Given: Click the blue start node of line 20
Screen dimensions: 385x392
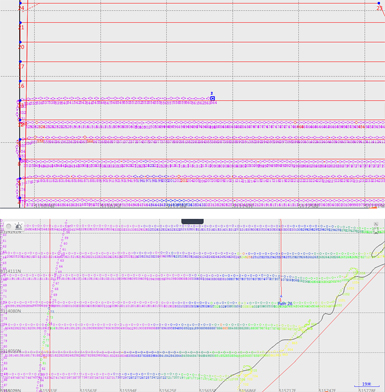Looking at the screenshot, I should [x=20, y=42].
